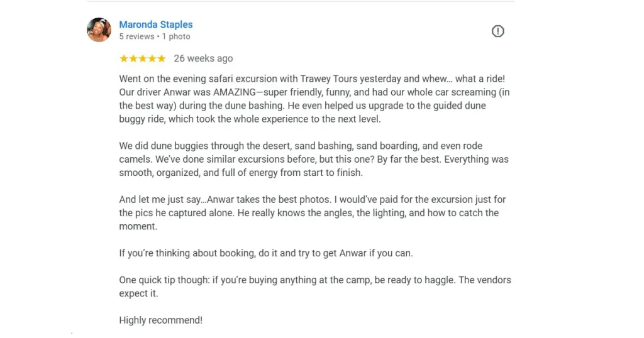Screen dimensions: 644x338
Task: Click the "Highly recommend!" closing line
Action: pos(161,320)
